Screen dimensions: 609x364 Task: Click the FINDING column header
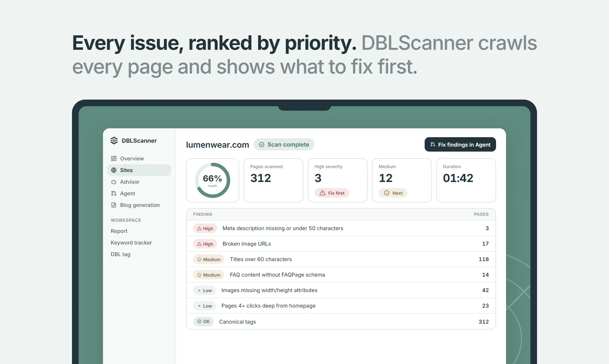click(x=203, y=214)
